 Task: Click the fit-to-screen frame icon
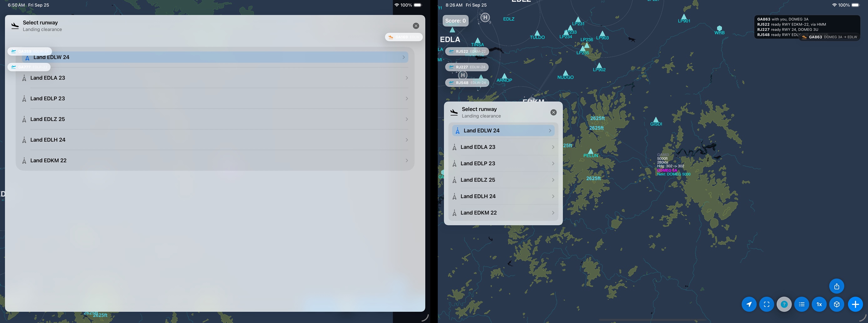(766, 305)
